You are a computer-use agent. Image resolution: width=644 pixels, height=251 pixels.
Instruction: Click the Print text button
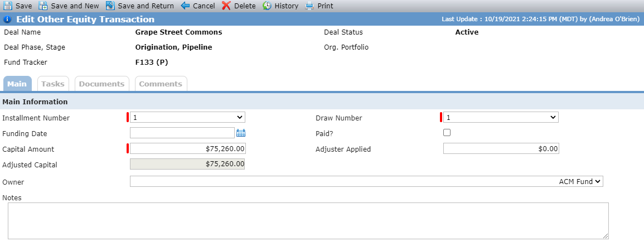pos(326,6)
